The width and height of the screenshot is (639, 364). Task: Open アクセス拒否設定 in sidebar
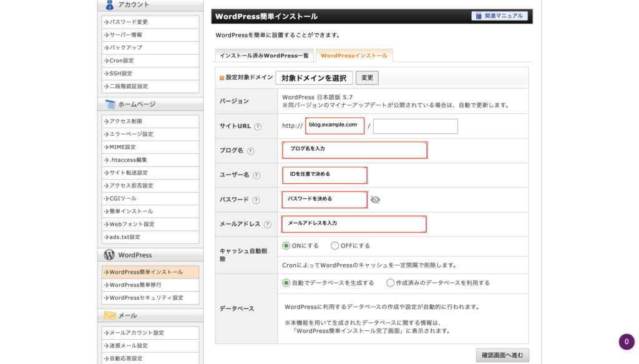pyautogui.click(x=150, y=186)
